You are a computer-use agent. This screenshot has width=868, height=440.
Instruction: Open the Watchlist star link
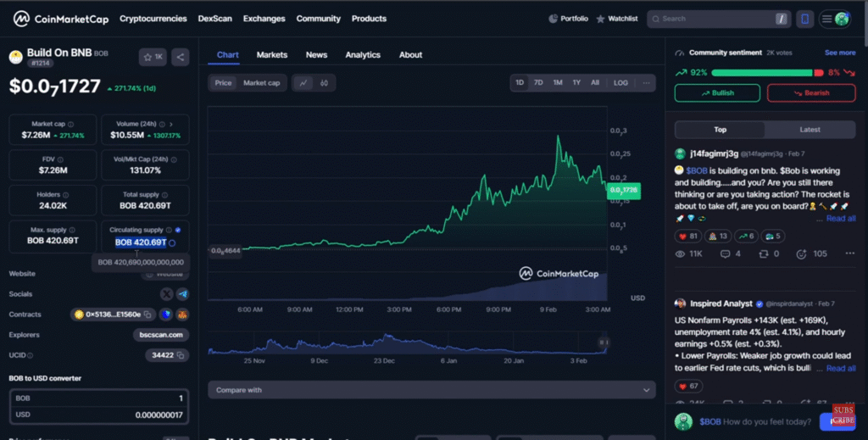tap(617, 19)
